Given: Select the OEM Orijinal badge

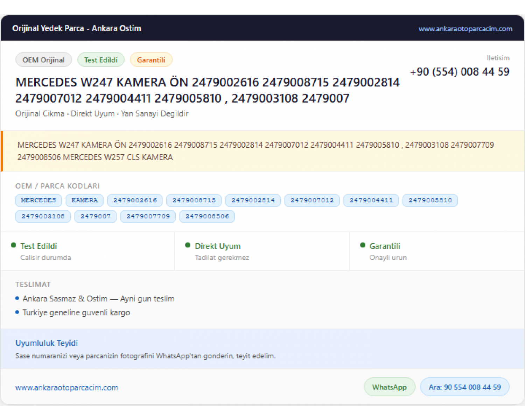Looking at the screenshot, I should point(44,60).
